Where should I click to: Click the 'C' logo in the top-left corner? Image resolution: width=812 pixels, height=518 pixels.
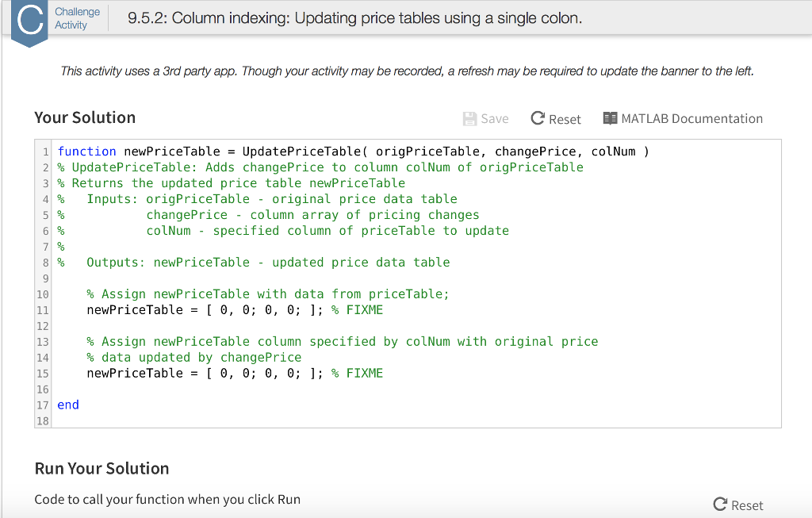pos(29,21)
